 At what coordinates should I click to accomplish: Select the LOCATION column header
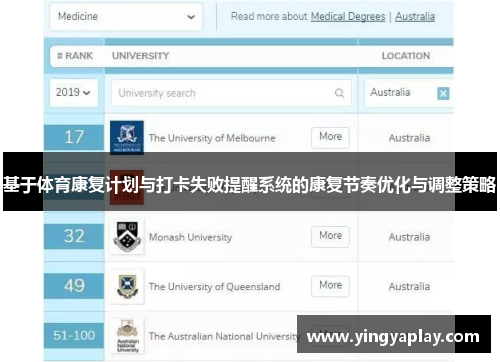406,56
